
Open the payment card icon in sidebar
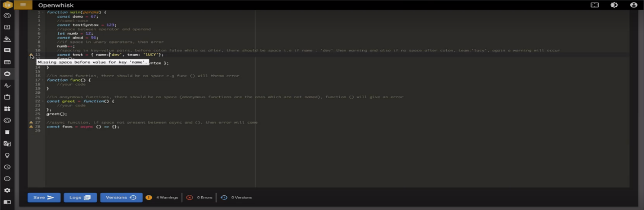(7, 63)
